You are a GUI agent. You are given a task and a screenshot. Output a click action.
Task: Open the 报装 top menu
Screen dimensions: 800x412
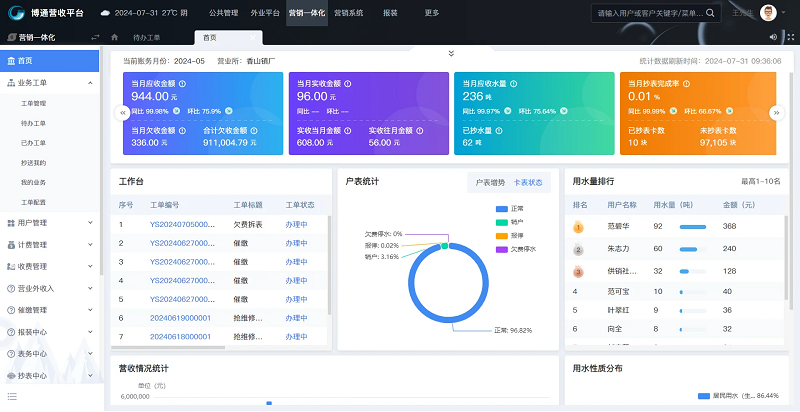click(390, 13)
